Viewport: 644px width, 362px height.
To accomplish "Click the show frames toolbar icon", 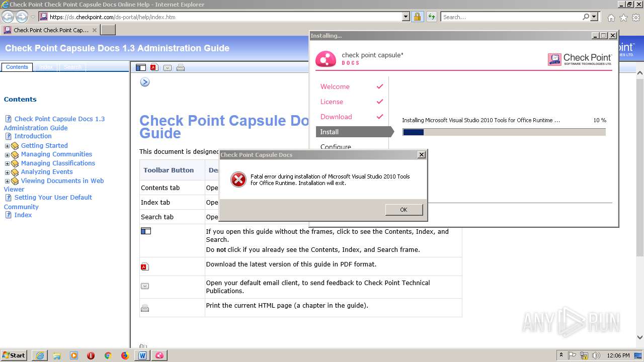I will click(141, 67).
